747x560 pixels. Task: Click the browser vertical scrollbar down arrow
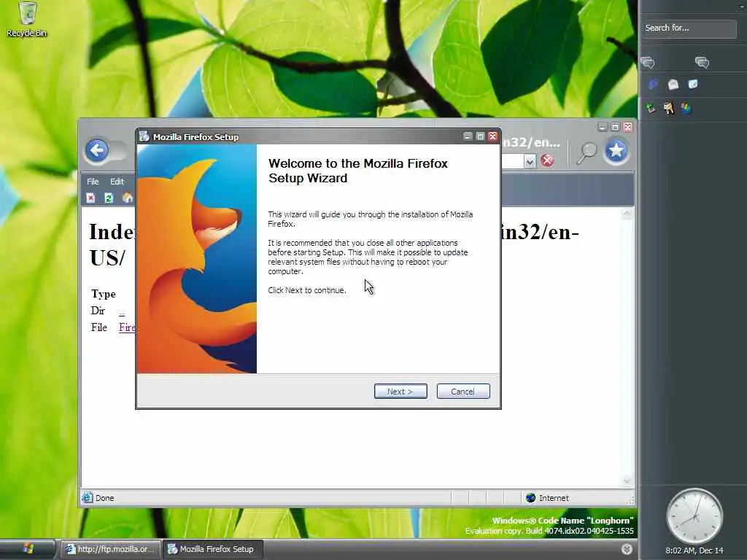pos(627,481)
